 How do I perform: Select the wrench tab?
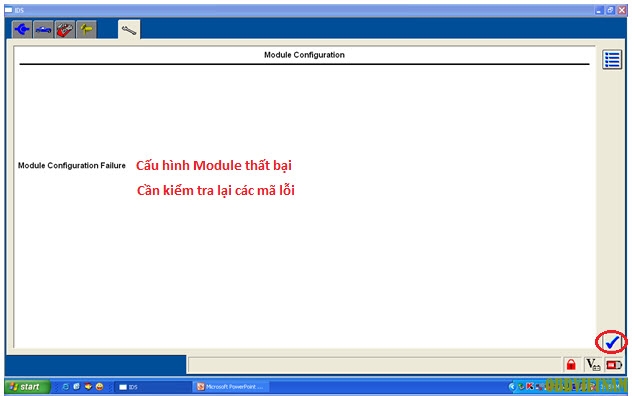point(129,30)
